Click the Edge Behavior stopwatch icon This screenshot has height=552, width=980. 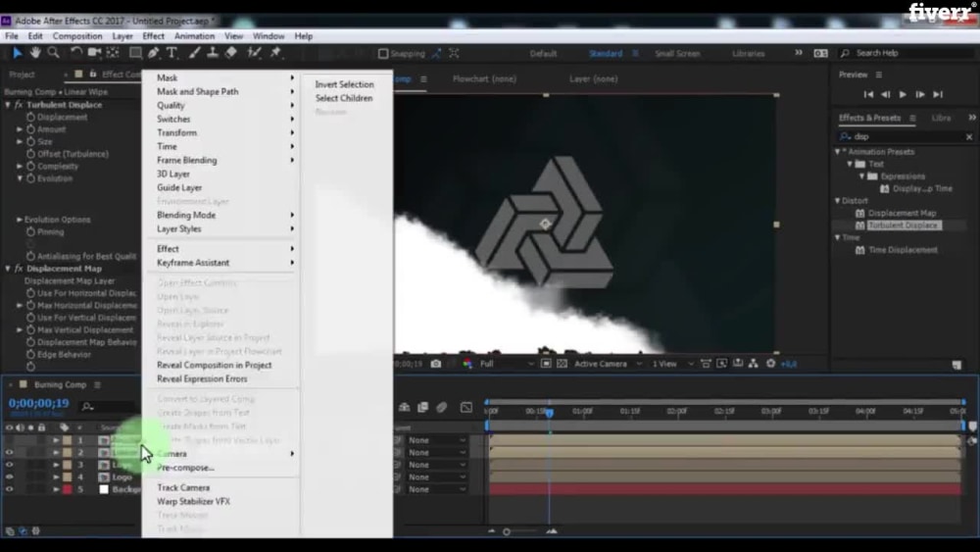point(30,355)
